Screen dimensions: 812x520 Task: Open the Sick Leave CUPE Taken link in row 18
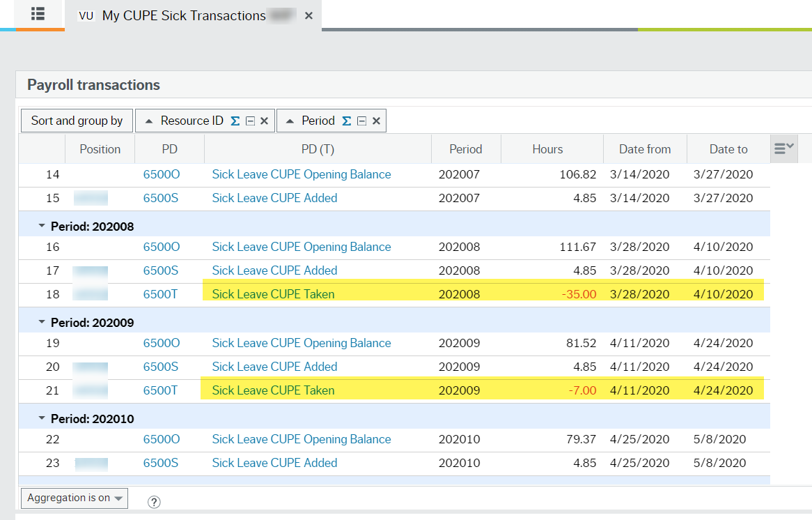pyautogui.click(x=271, y=293)
